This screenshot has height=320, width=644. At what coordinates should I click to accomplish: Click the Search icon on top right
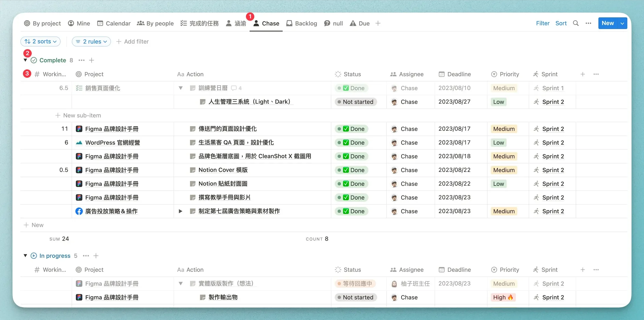(575, 23)
